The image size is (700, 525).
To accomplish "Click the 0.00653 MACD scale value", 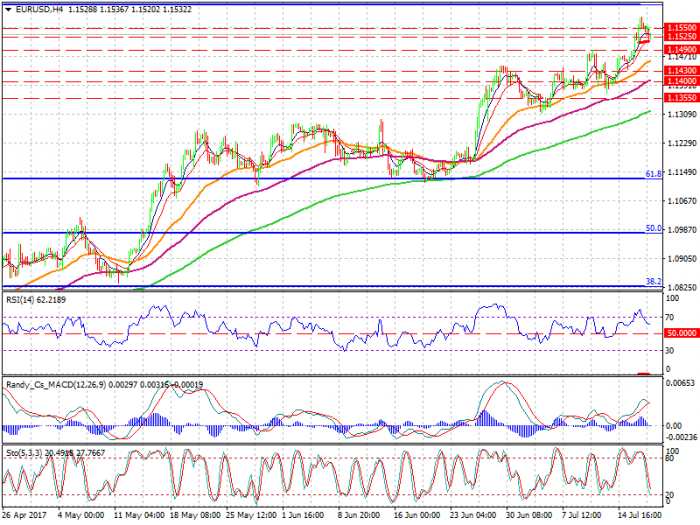I will (680, 383).
